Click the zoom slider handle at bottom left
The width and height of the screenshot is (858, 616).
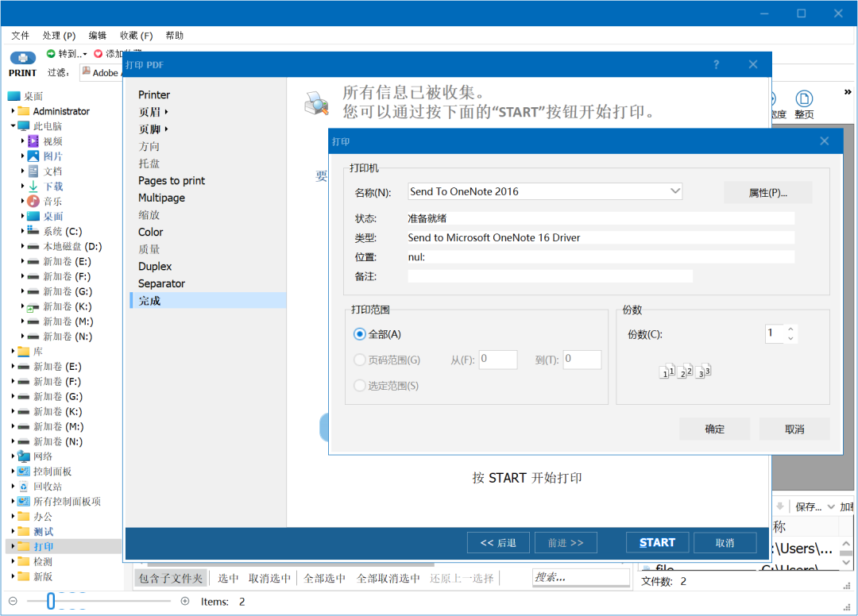coord(51,601)
